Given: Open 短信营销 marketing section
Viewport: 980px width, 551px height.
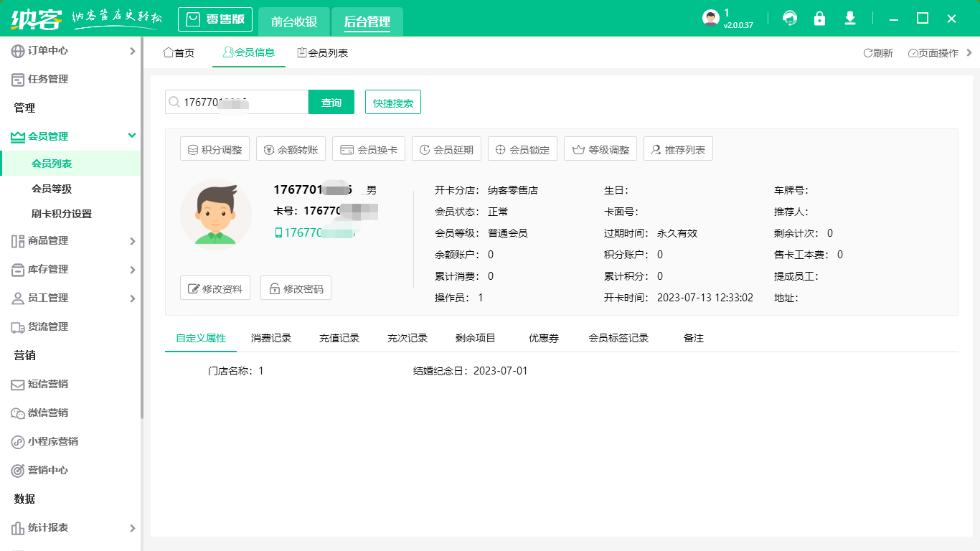Looking at the screenshot, I should point(50,385).
